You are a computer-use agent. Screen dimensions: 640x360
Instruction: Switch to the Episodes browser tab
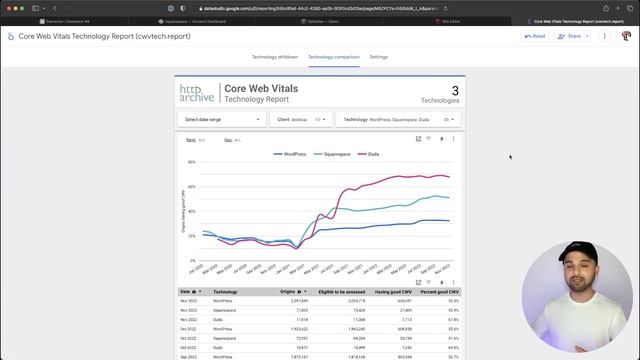320,21
